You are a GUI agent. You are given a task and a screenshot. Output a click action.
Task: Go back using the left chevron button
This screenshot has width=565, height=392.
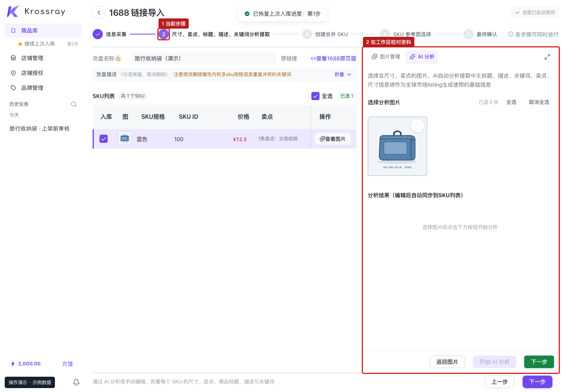tap(99, 13)
